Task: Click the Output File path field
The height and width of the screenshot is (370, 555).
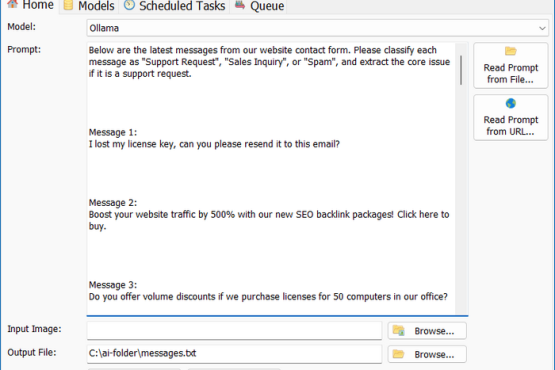Action: [234, 354]
